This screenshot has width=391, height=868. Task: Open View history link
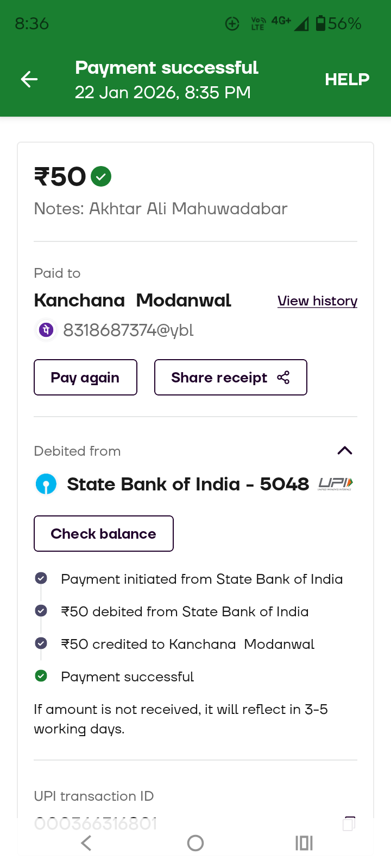click(x=317, y=301)
